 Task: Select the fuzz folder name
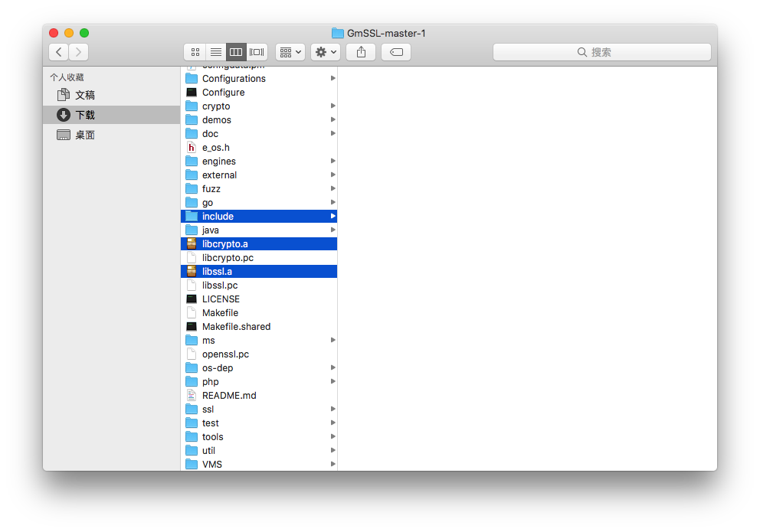(211, 189)
